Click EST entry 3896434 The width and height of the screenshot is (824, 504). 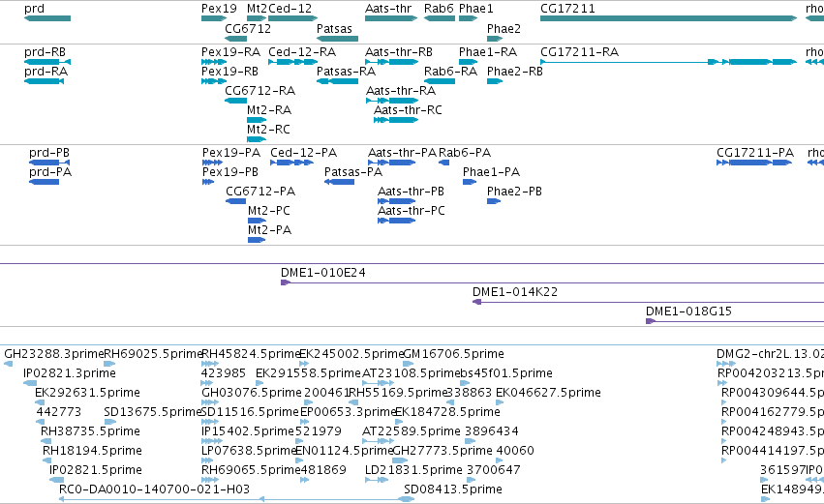[492, 432]
